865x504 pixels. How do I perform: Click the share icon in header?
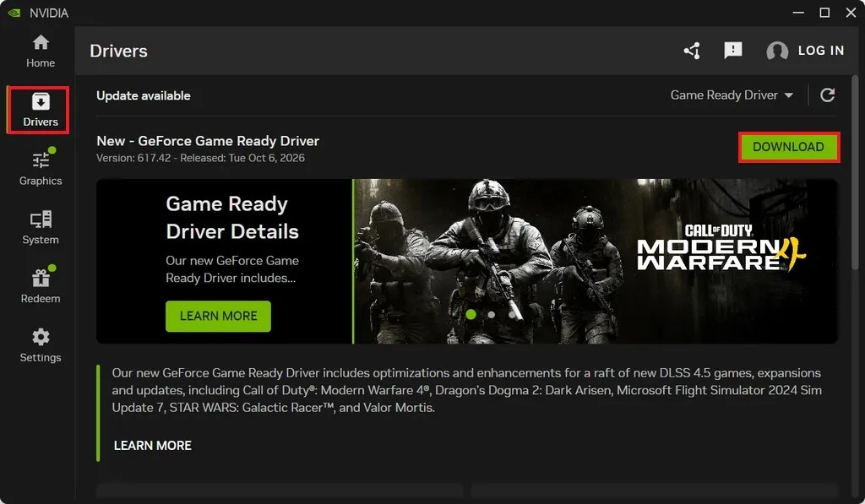tap(692, 51)
